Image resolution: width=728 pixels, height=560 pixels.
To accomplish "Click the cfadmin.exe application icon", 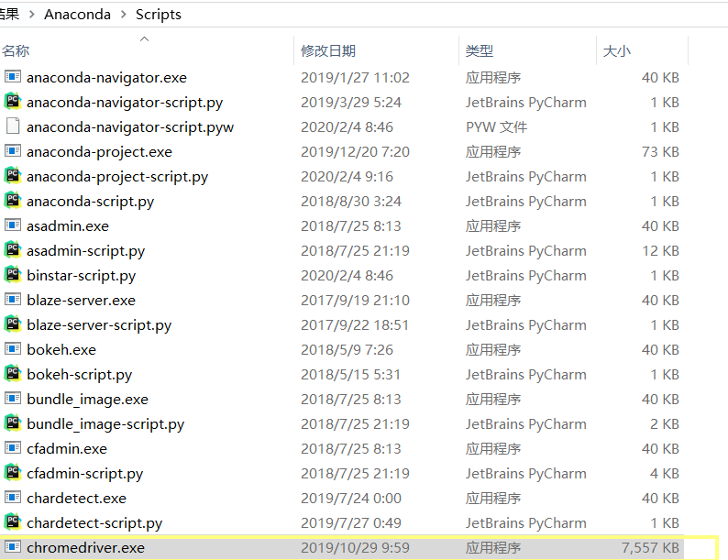I will (13, 447).
